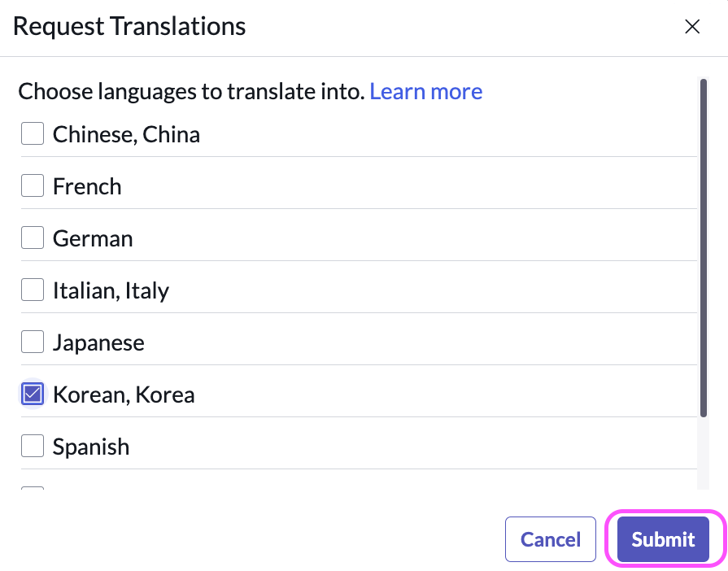Check the French language checkbox
The height and width of the screenshot is (571, 728).
pos(32,185)
